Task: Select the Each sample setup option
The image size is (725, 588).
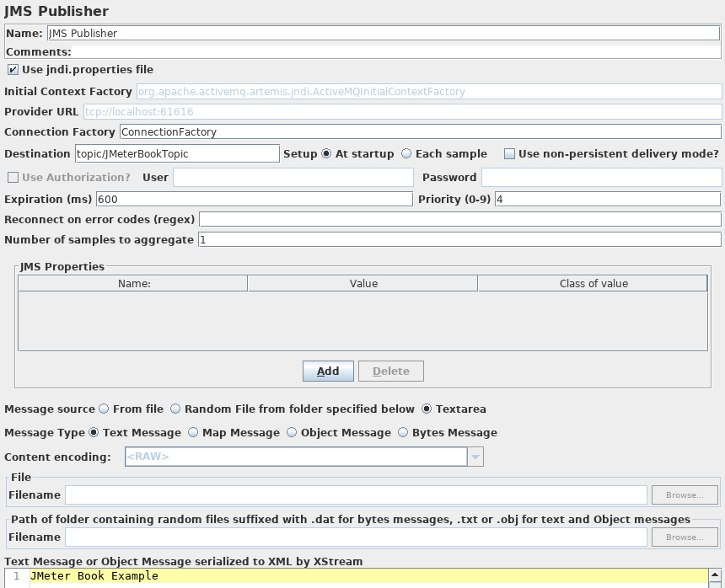Action: click(x=405, y=153)
